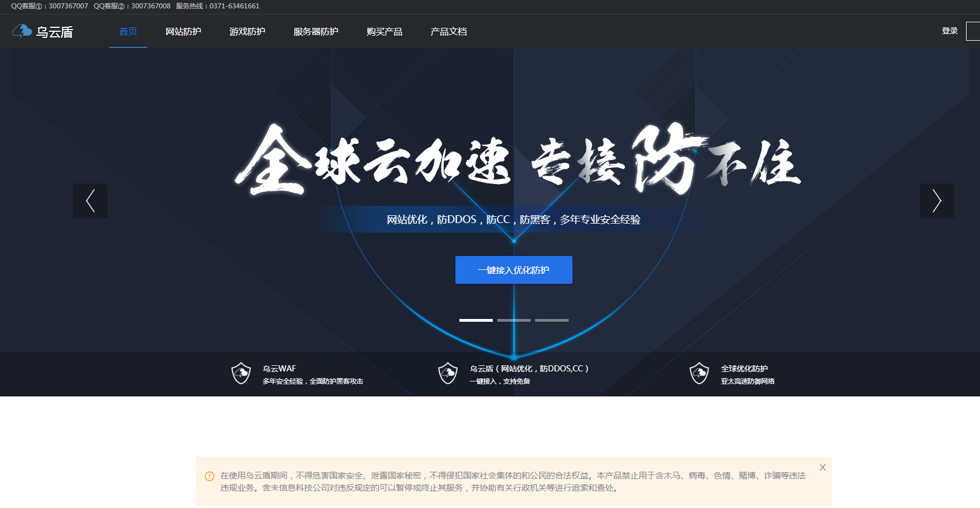Advance to next banner slide arrow
Screen dimensions: 980x508
pyautogui.click(x=937, y=201)
